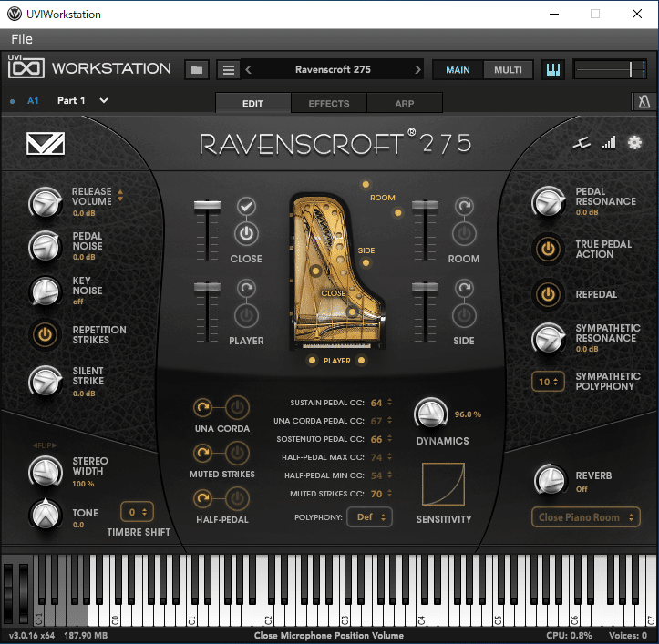The width and height of the screenshot is (659, 644).
Task: Enable the Una Corda power button
Action: coord(238,407)
